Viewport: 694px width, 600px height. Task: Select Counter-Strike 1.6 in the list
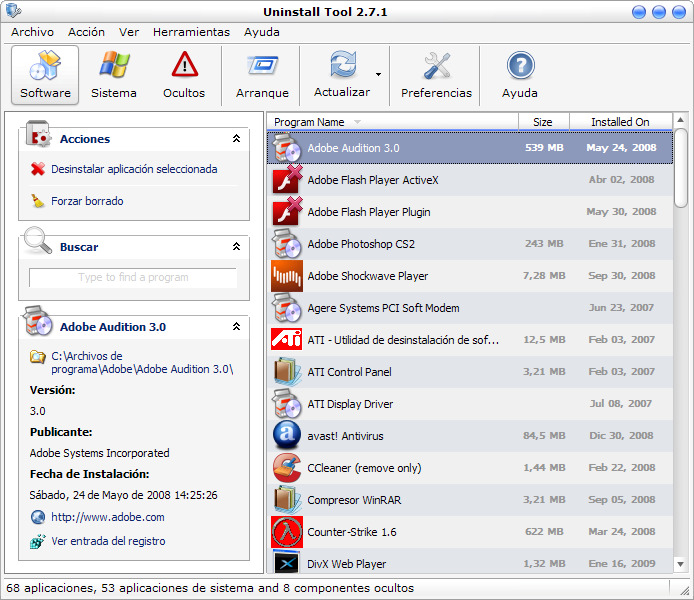point(351,532)
